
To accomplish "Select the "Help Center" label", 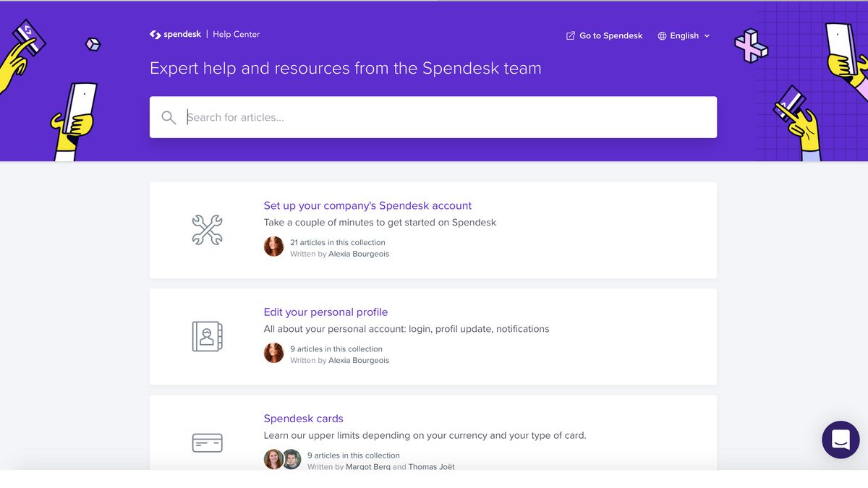I will (236, 33).
